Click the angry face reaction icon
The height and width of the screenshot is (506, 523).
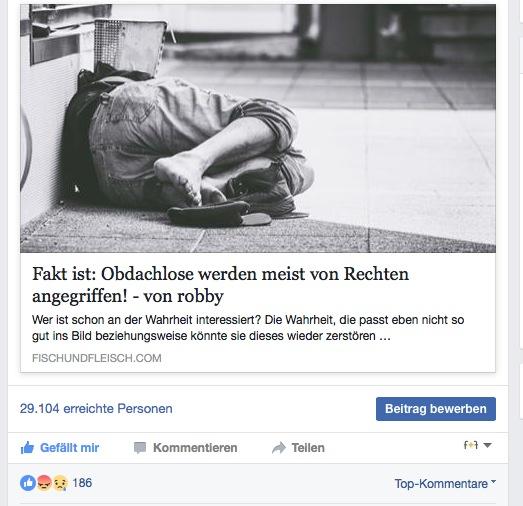44,483
